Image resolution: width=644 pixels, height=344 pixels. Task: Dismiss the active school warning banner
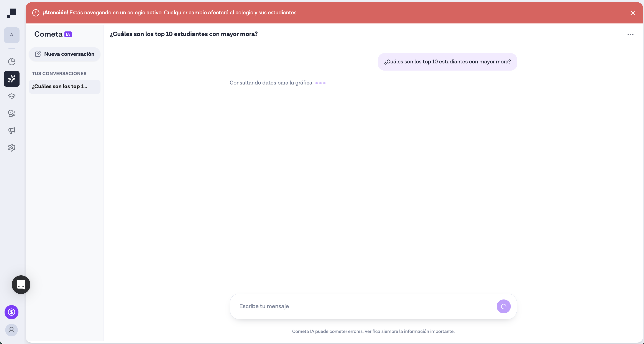click(x=633, y=13)
